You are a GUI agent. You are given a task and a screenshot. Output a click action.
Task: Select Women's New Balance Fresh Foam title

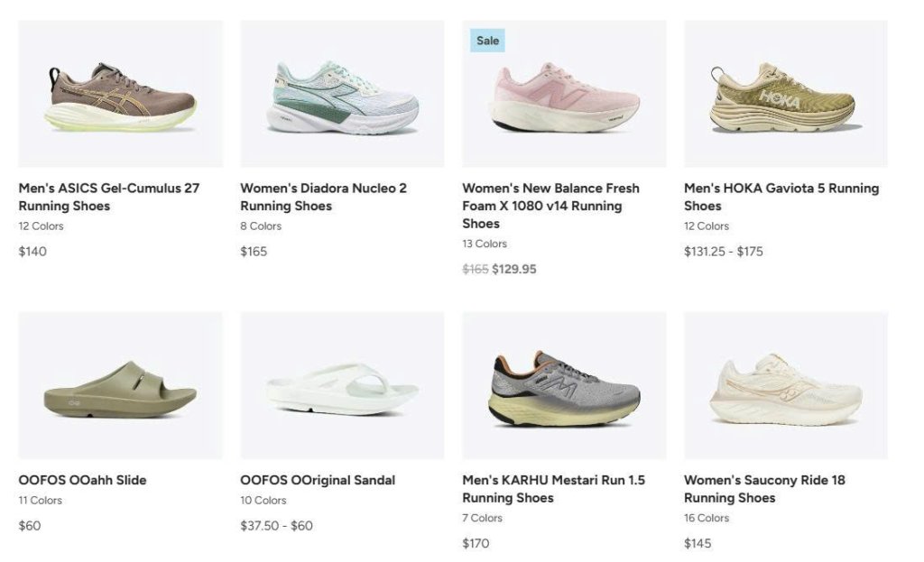click(x=550, y=206)
